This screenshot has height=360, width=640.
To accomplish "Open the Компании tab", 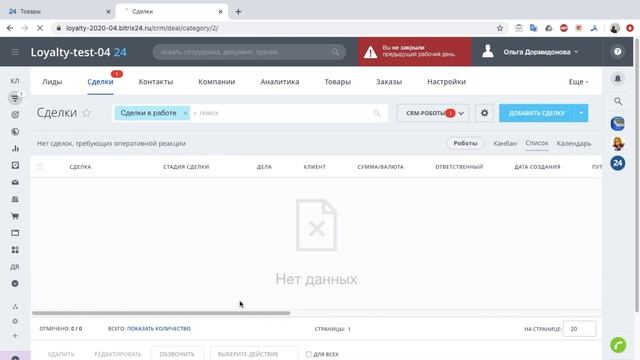I will tap(217, 82).
